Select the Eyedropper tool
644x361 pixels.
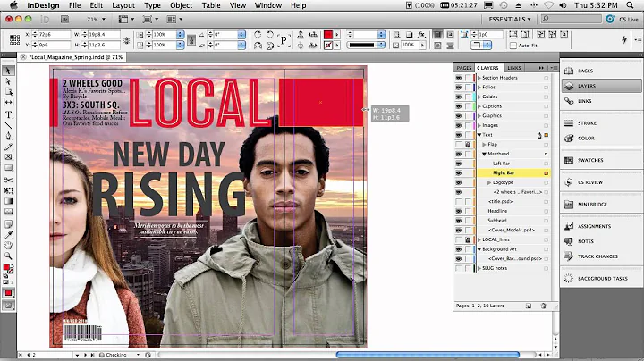tap(8, 235)
